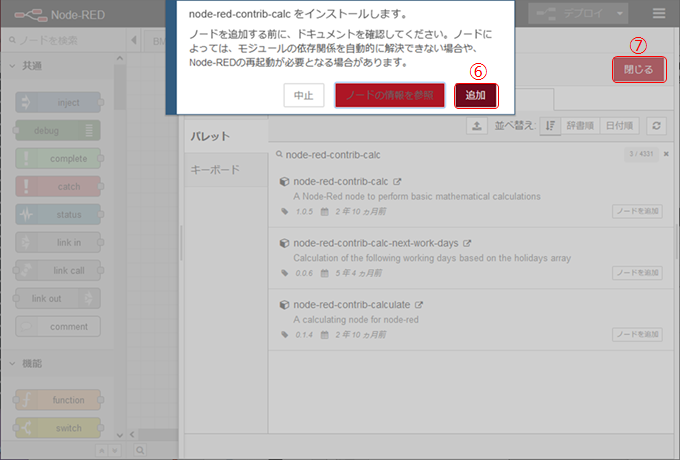Click the canvas search magnifier icon
Image resolution: width=680 pixels, height=460 pixels.
point(12,40)
